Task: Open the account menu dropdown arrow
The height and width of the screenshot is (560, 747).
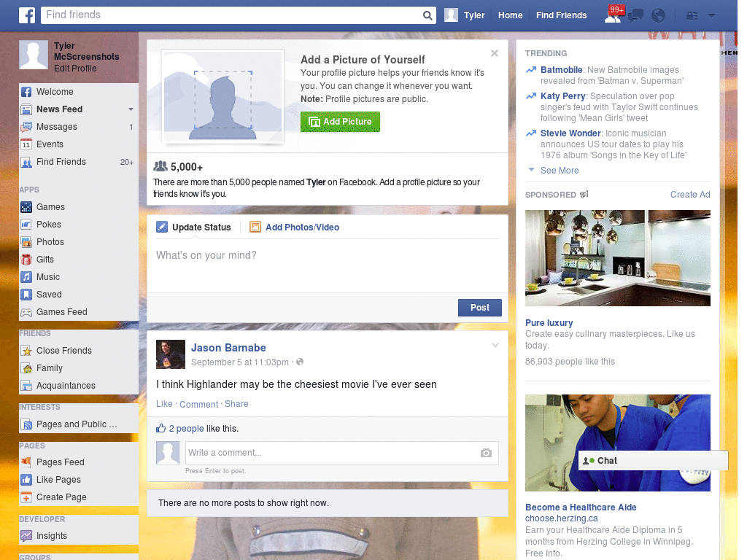Action: [x=711, y=16]
